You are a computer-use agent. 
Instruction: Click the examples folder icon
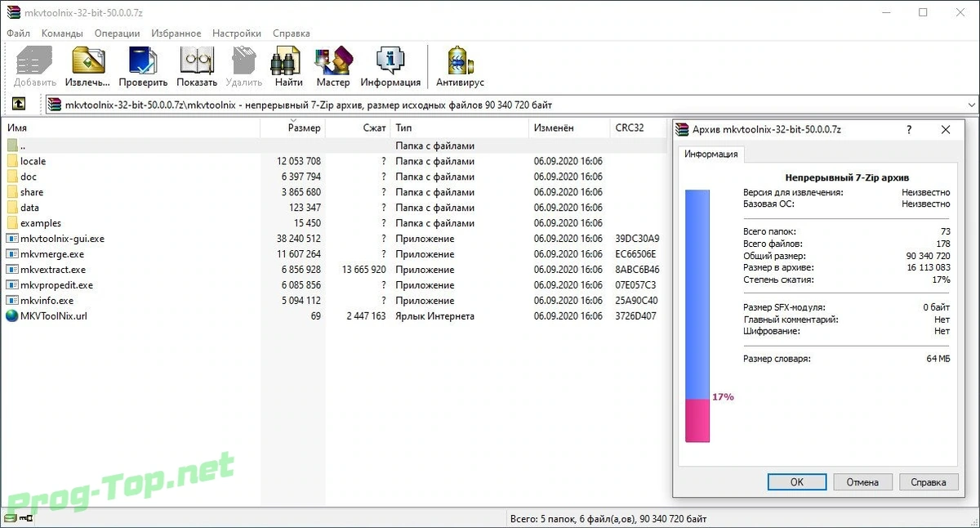coord(12,223)
